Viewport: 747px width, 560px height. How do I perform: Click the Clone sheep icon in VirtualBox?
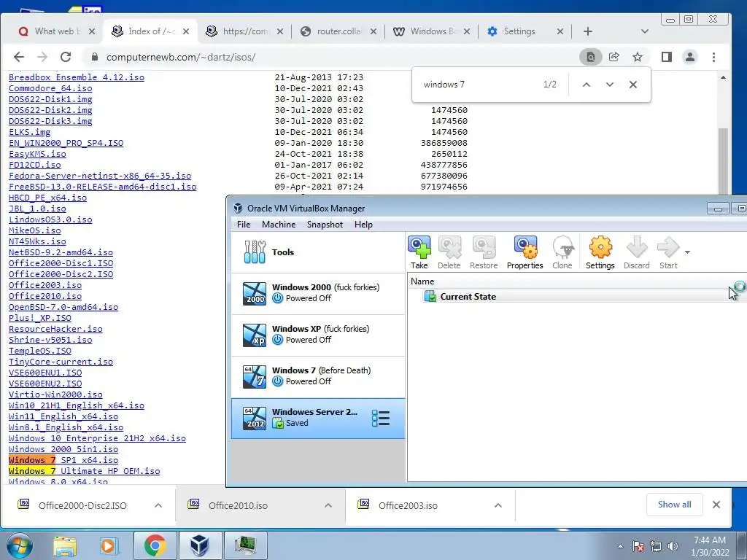(562, 248)
